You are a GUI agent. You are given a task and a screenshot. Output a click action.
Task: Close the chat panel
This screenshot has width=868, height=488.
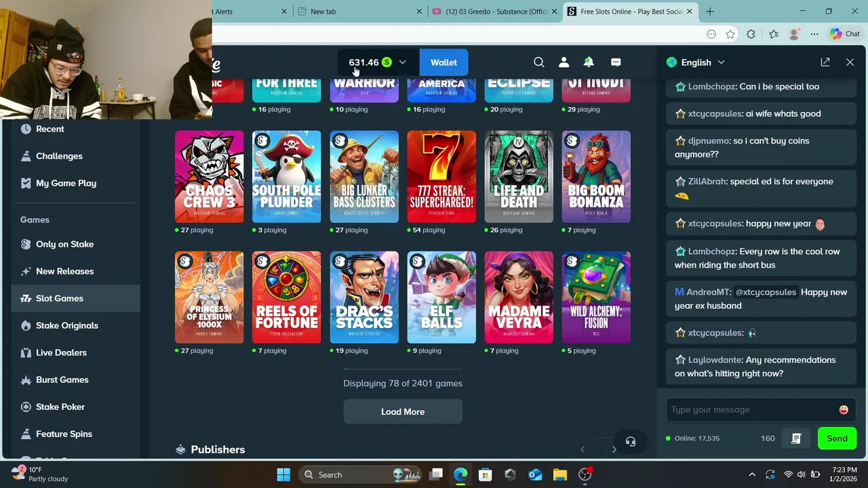pos(850,62)
